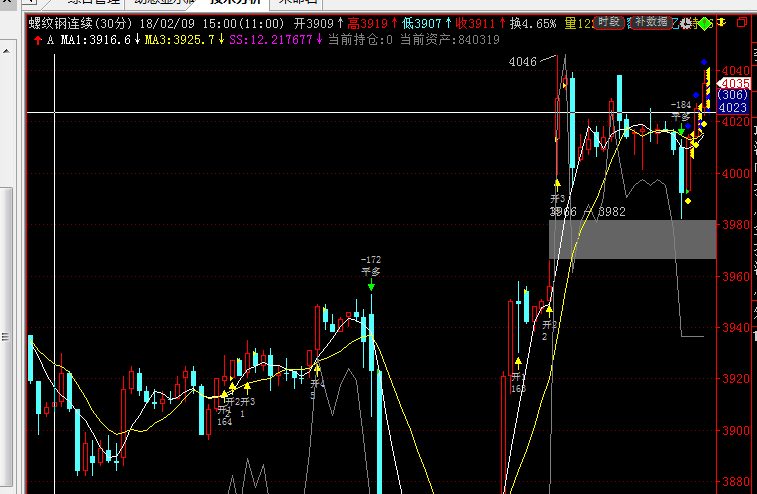757x494 pixels.
Task: Click the up arrow of left scrollbar
Action: click(6, 51)
